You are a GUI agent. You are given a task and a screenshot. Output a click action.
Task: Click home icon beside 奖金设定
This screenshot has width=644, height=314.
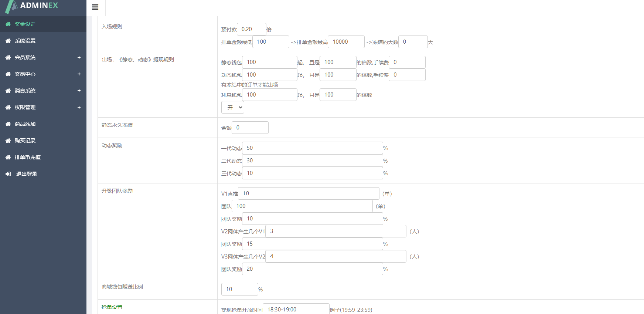coord(8,24)
